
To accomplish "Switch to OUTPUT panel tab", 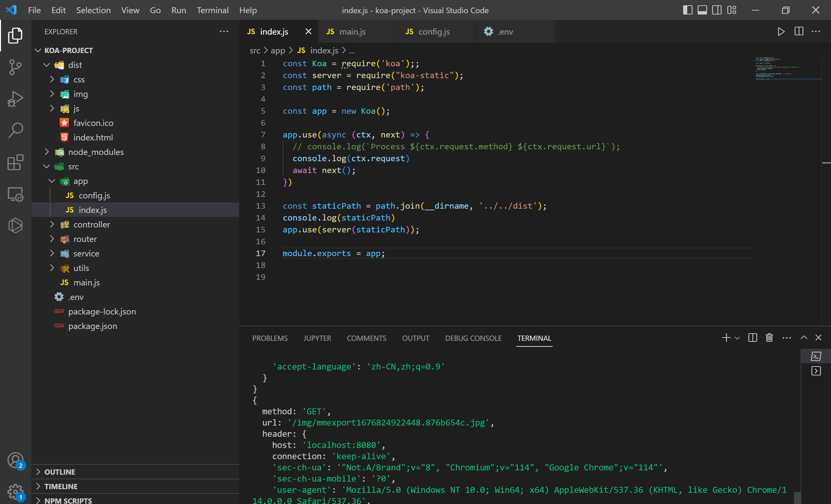I will click(416, 338).
